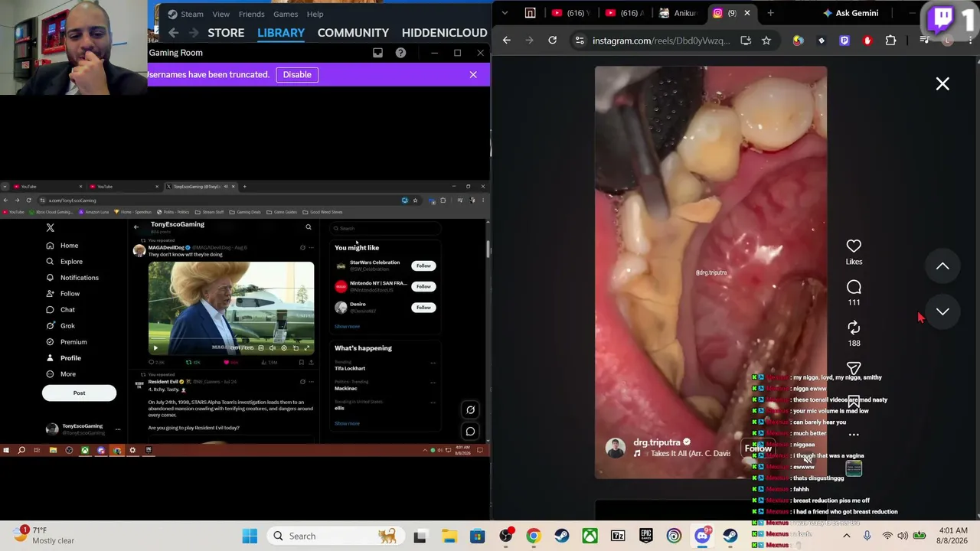Open the Games menu in Steam
This screenshot has height=551, width=980.
coord(286,14)
